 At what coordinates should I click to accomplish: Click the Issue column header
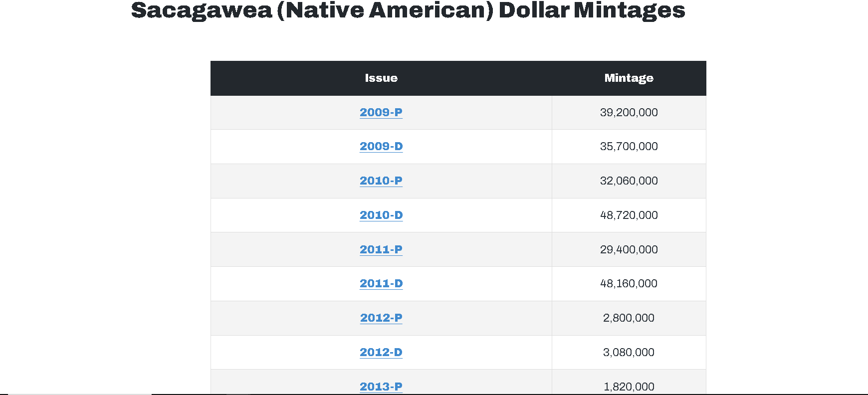(381, 78)
